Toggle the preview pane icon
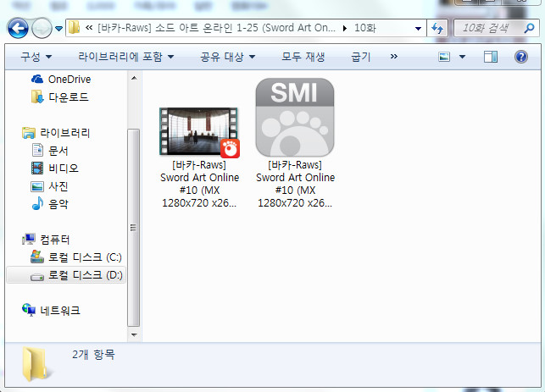 491,57
